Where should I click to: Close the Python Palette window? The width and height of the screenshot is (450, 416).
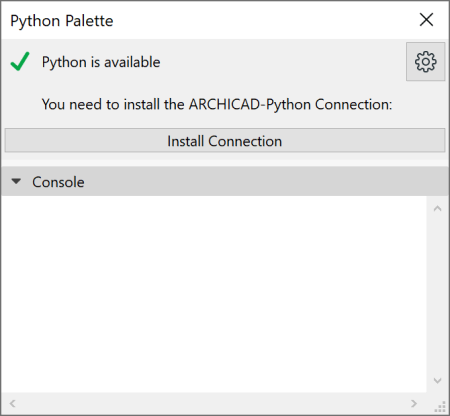426,20
